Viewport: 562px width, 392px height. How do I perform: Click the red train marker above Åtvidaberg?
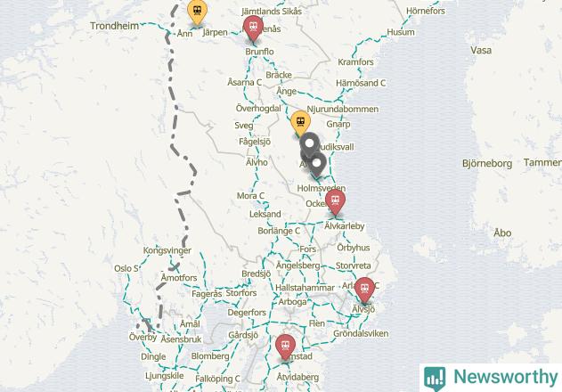point(285,347)
